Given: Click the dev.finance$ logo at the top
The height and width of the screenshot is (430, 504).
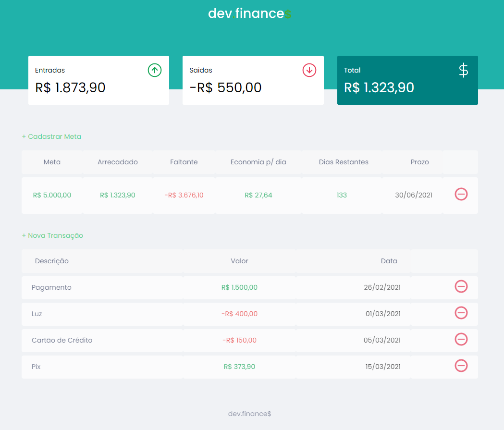Looking at the screenshot, I should point(250,13).
